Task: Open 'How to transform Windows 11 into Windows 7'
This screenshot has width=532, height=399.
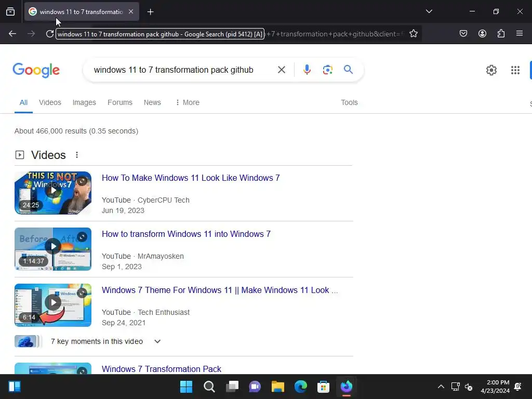Action: pos(187,234)
